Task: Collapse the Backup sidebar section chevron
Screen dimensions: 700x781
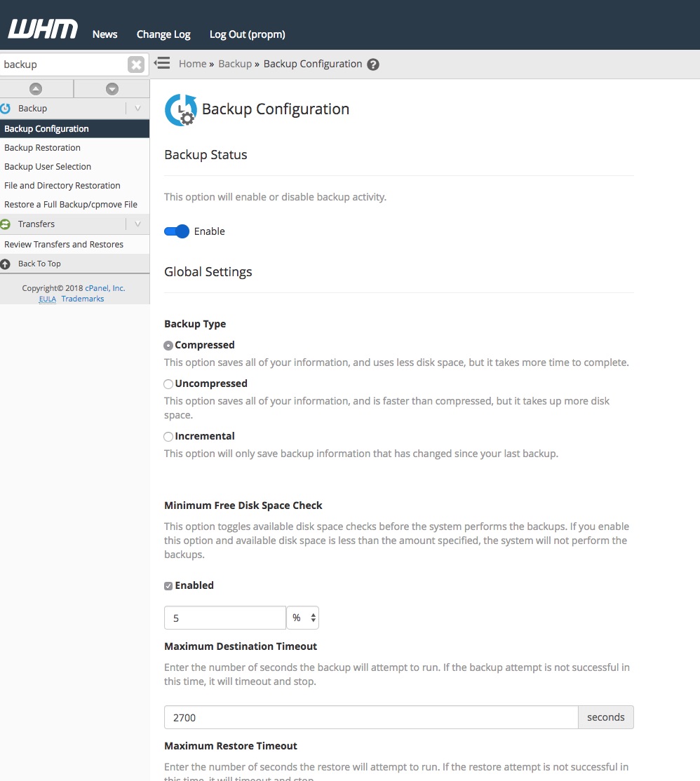Action: [x=137, y=109]
